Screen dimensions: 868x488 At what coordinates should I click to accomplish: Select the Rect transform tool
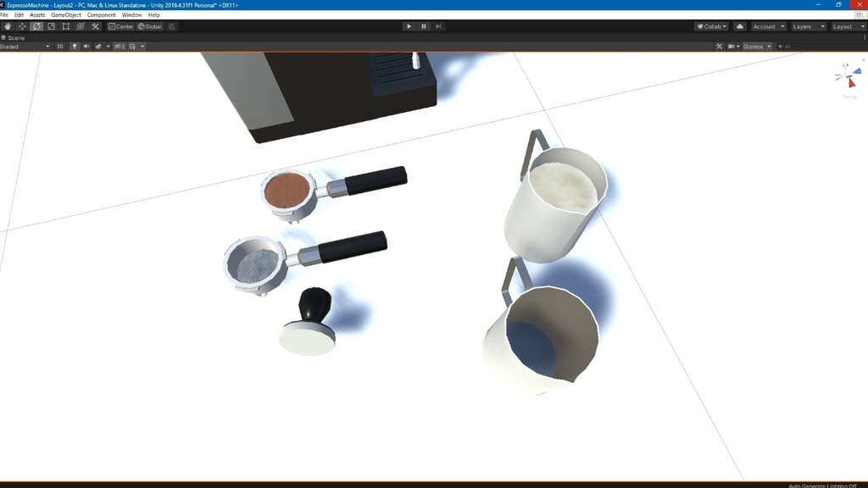tap(66, 26)
